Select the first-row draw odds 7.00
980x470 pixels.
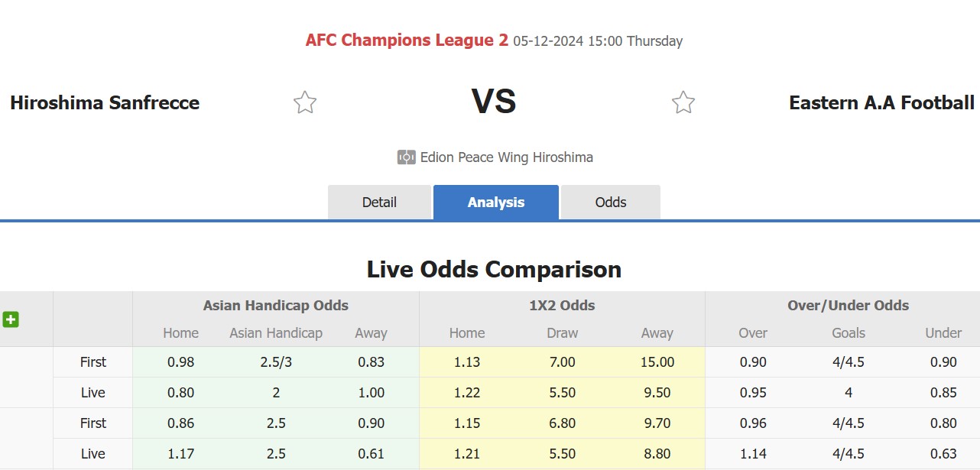tap(563, 362)
